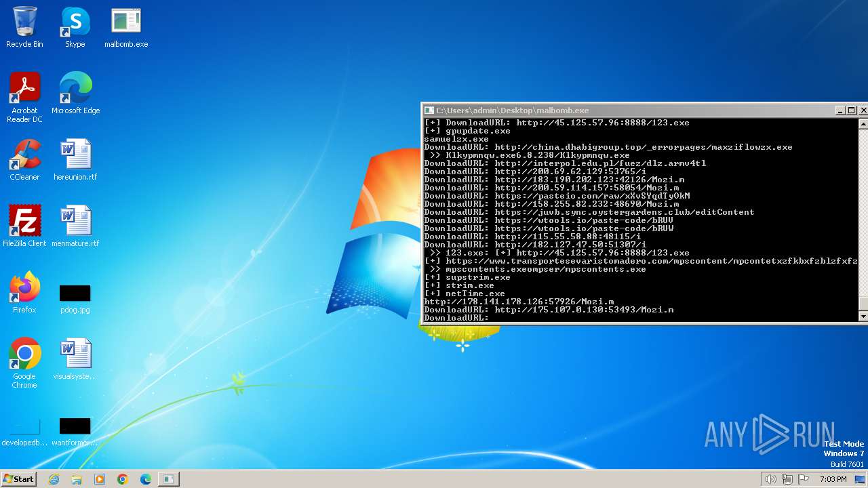The width and height of the screenshot is (868, 488).
Task: Switch to malbomb.exe taskbar button
Action: (168, 479)
